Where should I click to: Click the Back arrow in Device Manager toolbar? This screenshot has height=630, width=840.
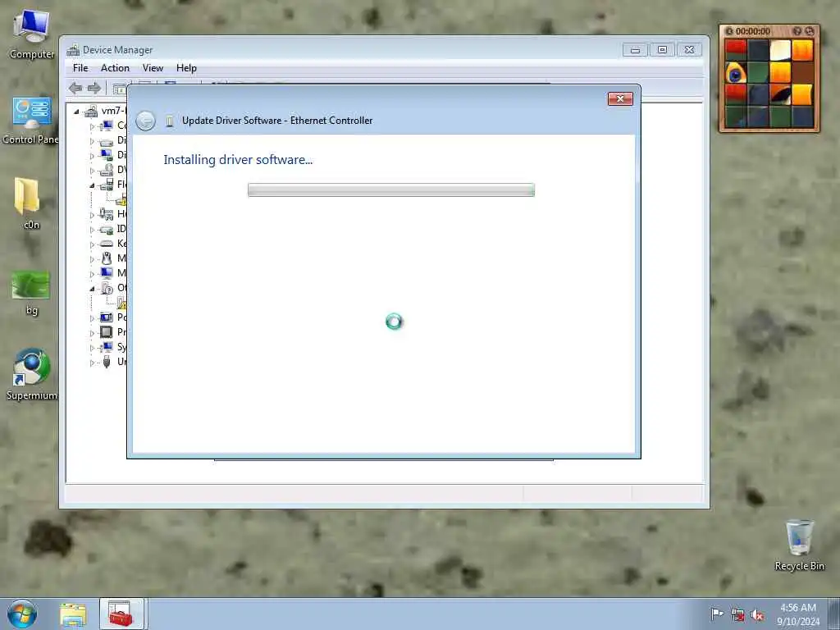[x=75, y=89]
